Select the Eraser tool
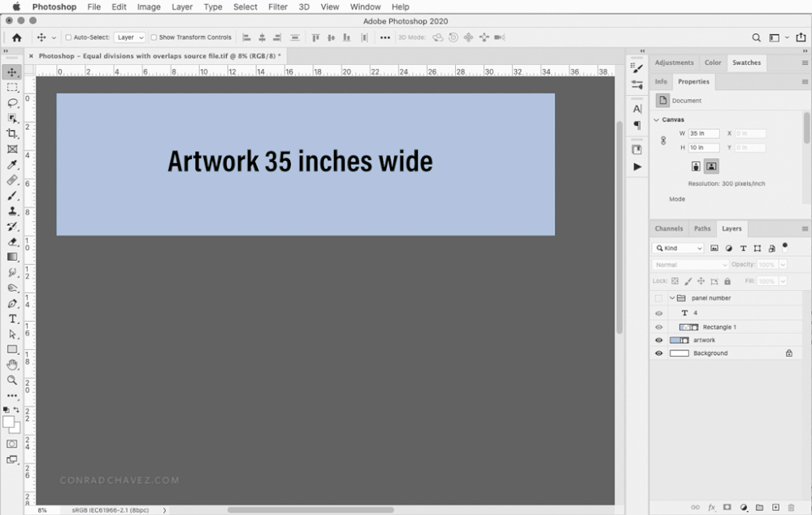This screenshot has width=812, height=515. 12,242
